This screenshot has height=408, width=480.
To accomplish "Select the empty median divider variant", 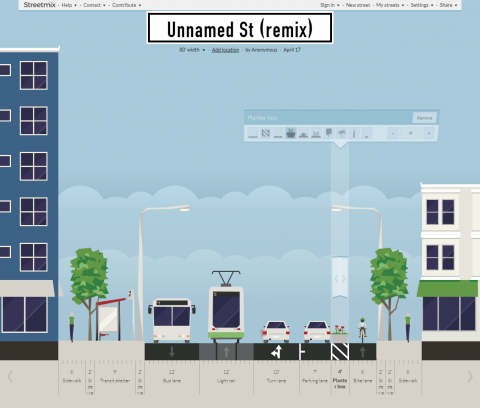I will 253,133.
